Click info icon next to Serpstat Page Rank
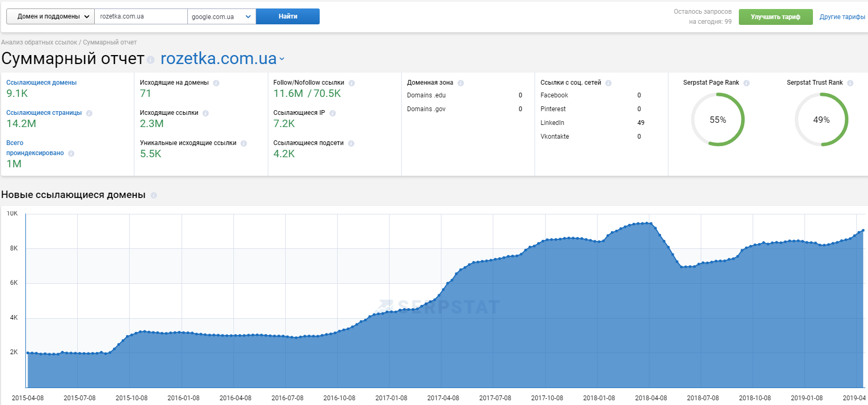Screen dimensions: 868x405 pyautogui.click(x=746, y=83)
